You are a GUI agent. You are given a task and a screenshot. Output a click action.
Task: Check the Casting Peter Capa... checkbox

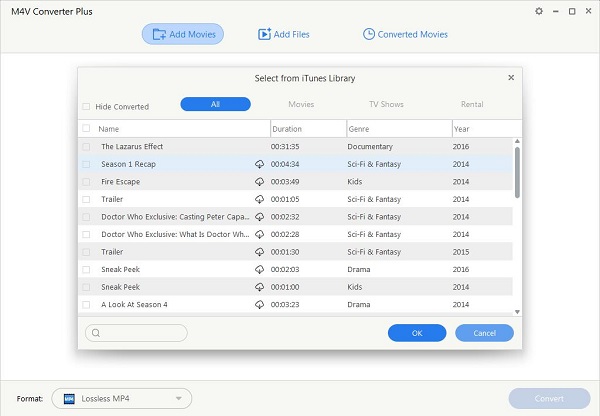(x=86, y=217)
